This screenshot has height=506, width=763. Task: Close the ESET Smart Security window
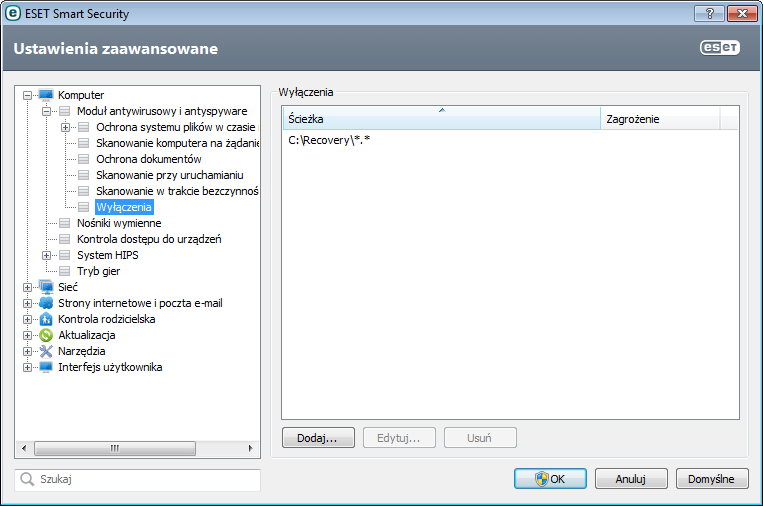[x=742, y=14]
